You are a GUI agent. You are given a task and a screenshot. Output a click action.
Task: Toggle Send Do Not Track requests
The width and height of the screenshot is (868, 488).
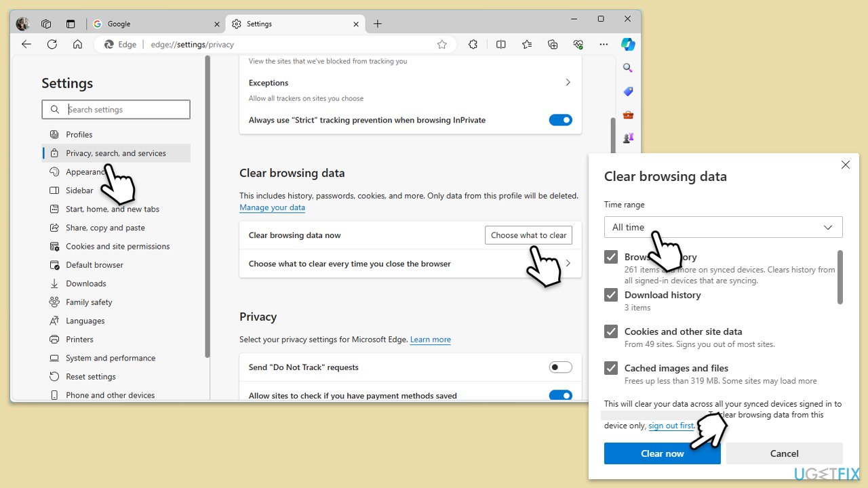tap(561, 367)
